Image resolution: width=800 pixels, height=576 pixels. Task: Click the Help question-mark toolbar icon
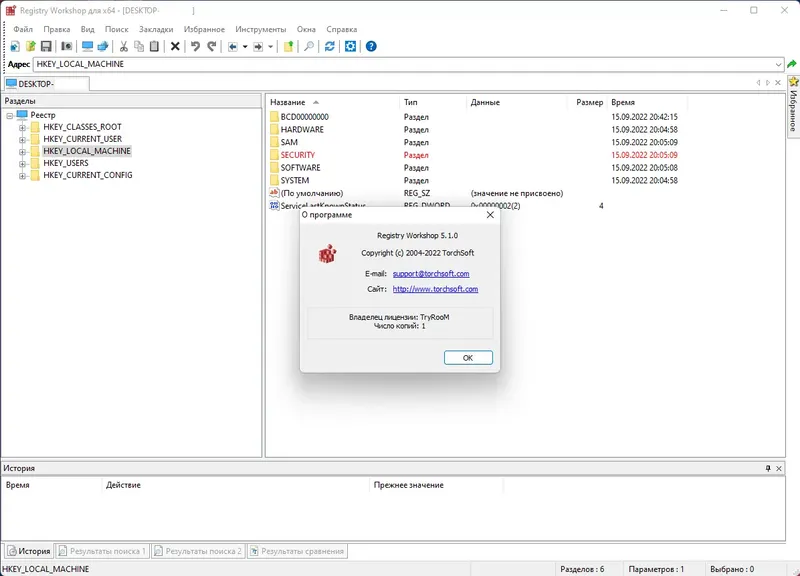coord(369,48)
